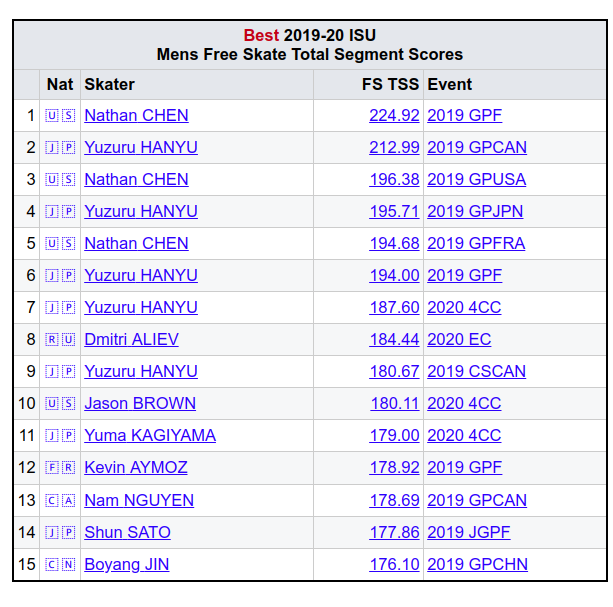Click the RU flag icon beside Dmitri ALIEV
613x607 pixels.
(60, 340)
